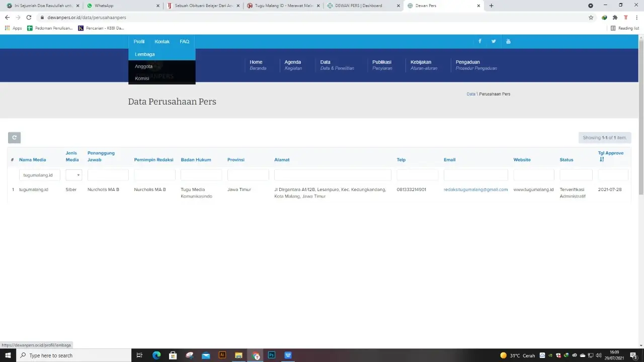
Task: Click the Nama Media filter field
Action: click(x=40, y=175)
